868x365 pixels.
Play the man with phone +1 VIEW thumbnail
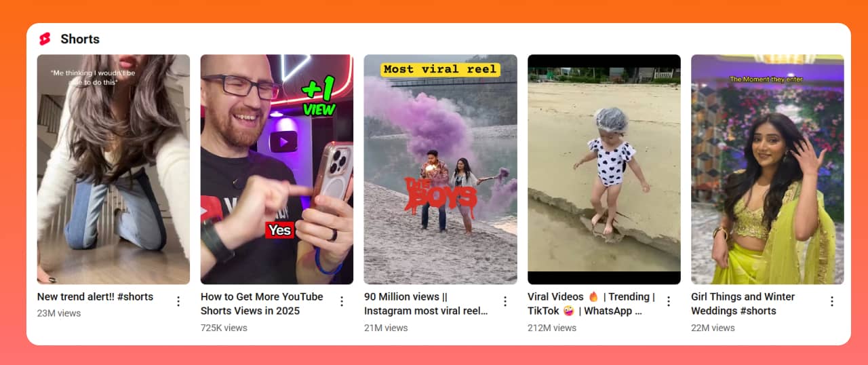pos(277,169)
